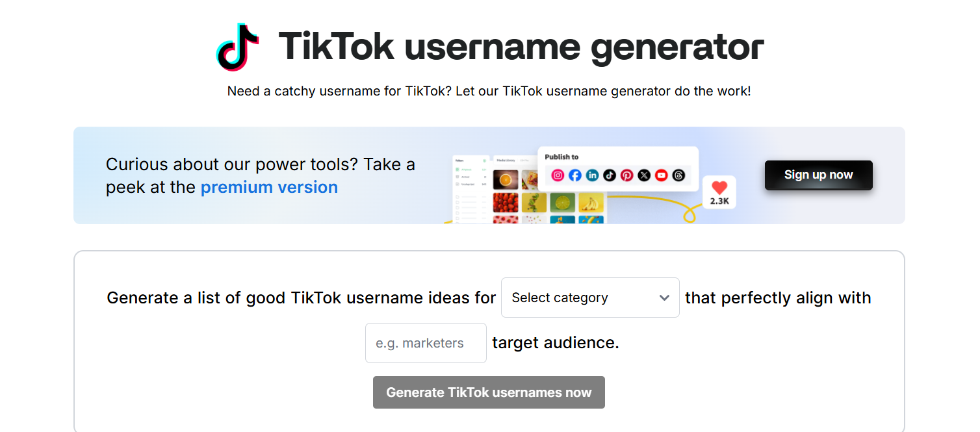
Task: Click the Facebook publish icon
Action: [x=575, y=175]
